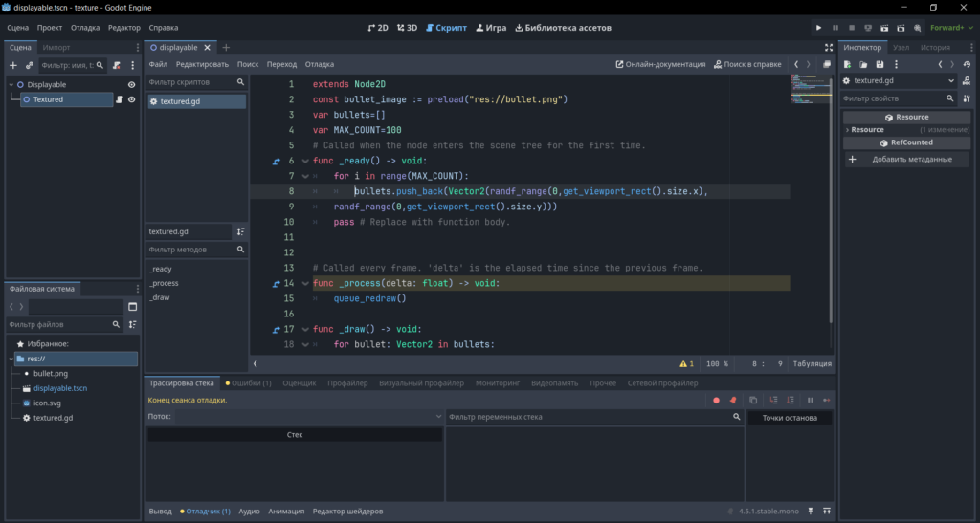The image size is (980, 523).
Task: Click the Онлайн-документация link
Action: click(660, 64)
